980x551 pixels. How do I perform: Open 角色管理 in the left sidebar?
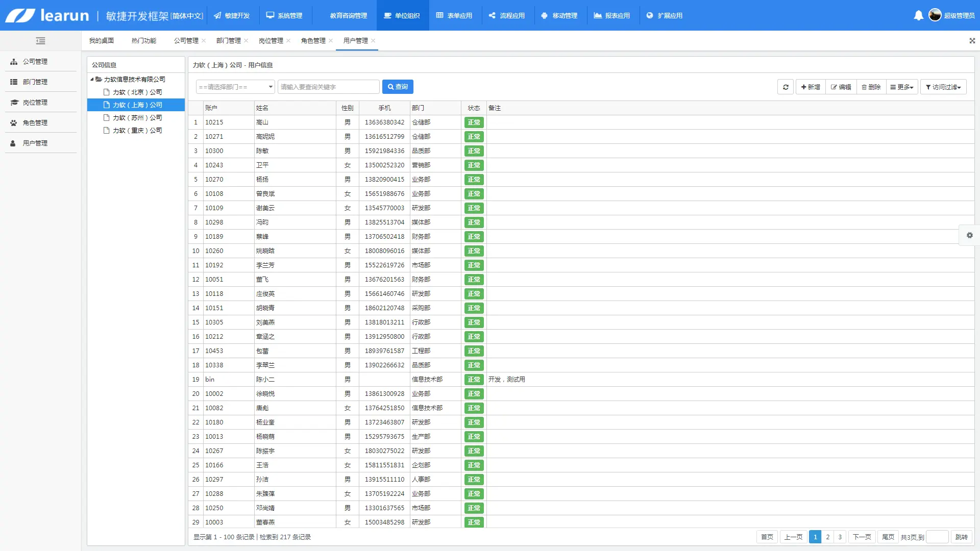pos(35,123)
